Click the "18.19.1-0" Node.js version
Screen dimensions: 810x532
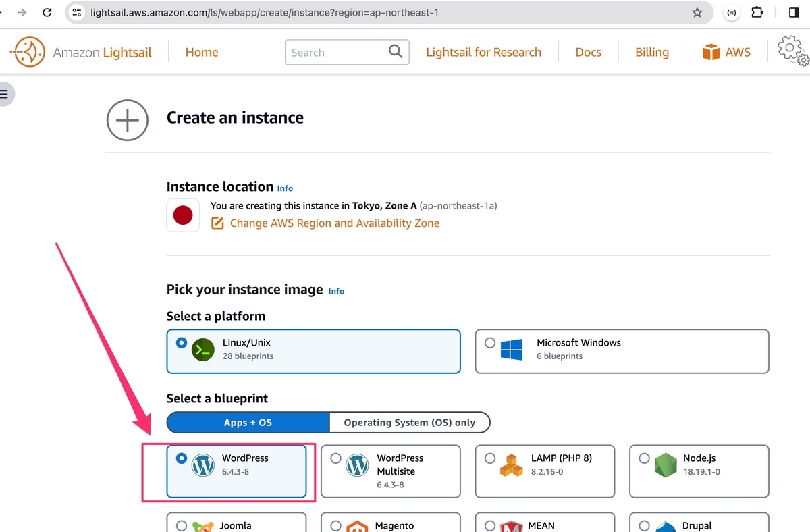click(x=701, y=471)
